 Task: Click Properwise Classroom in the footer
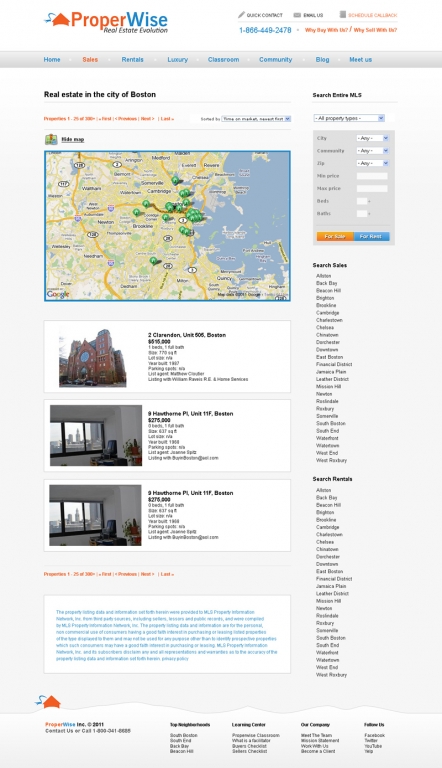pyautogui.click(x=256, y=735)
